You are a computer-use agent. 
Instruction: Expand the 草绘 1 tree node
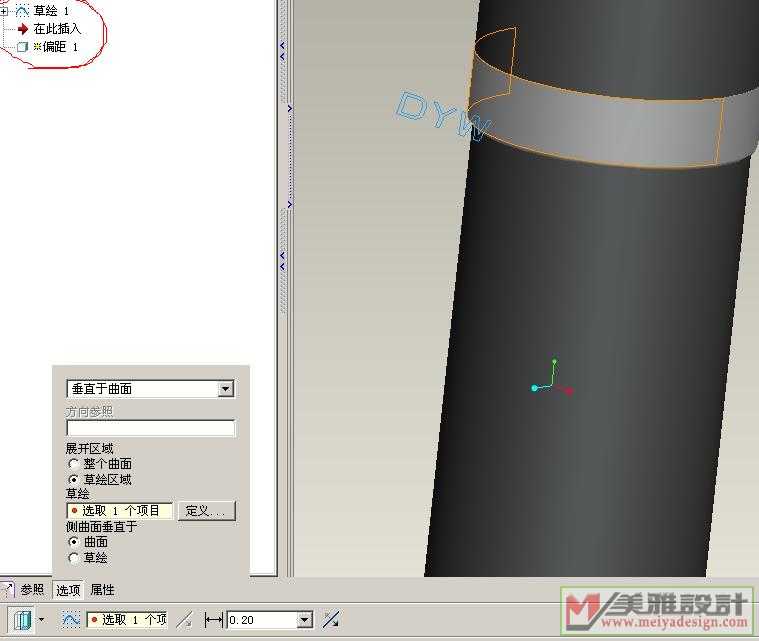[4, 11]
